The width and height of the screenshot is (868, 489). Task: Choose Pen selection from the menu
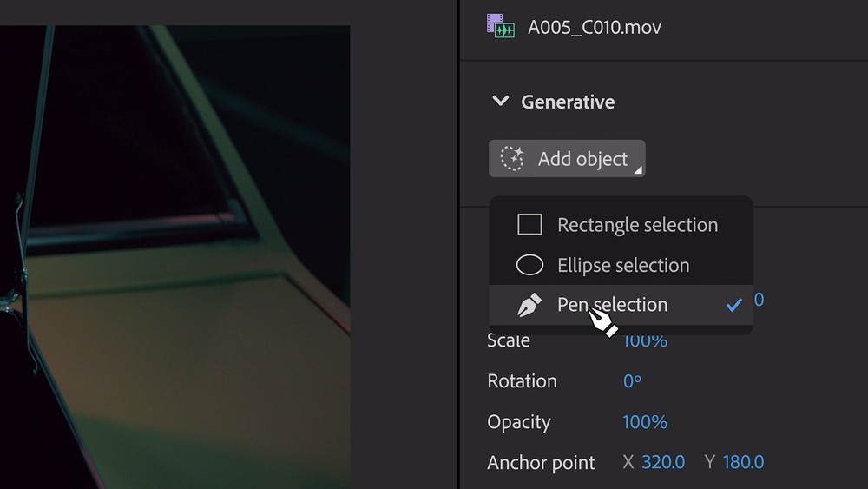612,305
